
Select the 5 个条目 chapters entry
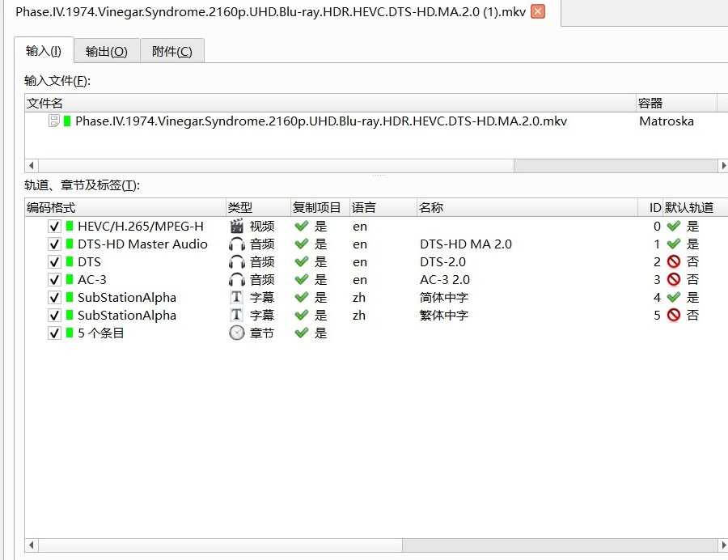tap(101, 333)
